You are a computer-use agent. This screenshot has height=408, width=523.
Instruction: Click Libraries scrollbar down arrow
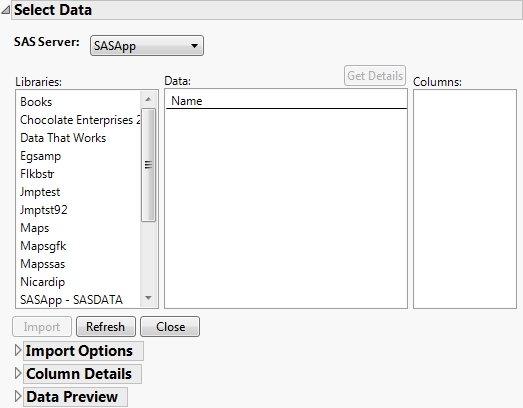pos(148,298)
